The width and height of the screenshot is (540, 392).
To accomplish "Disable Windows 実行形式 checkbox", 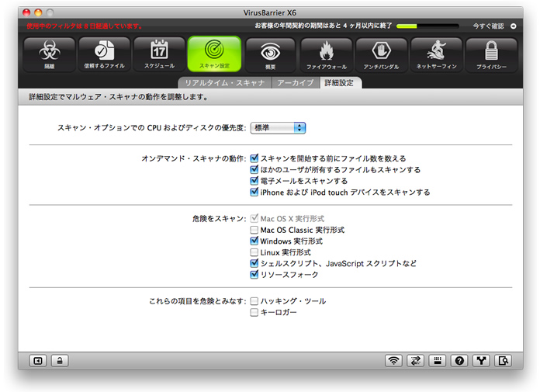I will pos(254,241).
